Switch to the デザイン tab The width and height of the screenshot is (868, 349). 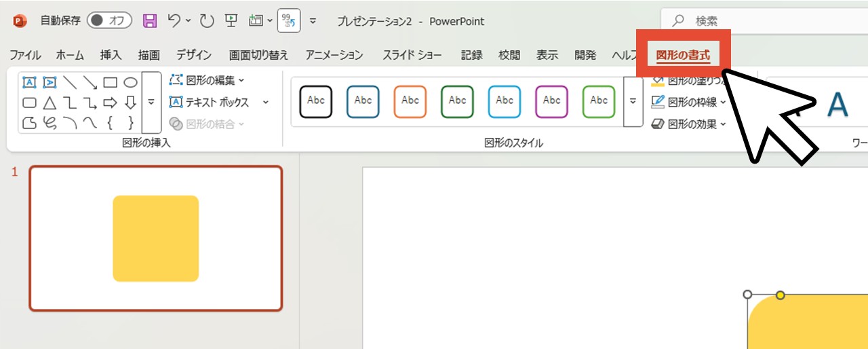[194, 55]
